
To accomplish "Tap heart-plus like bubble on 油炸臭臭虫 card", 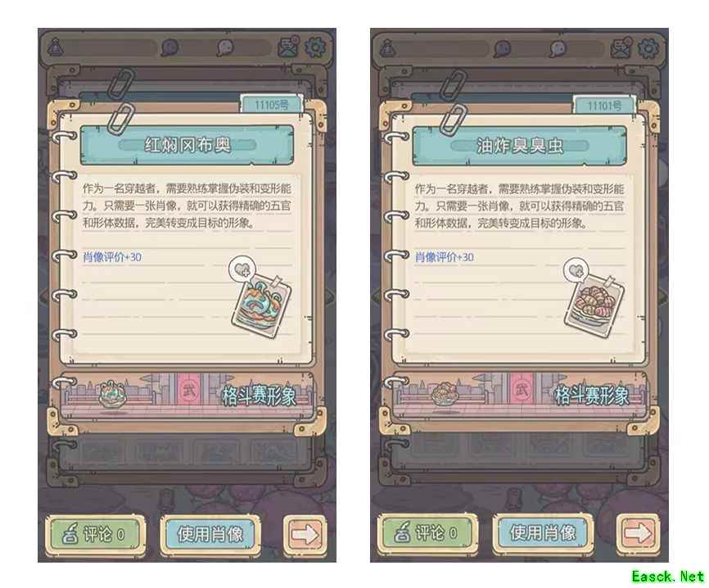I will coord(576,270).
